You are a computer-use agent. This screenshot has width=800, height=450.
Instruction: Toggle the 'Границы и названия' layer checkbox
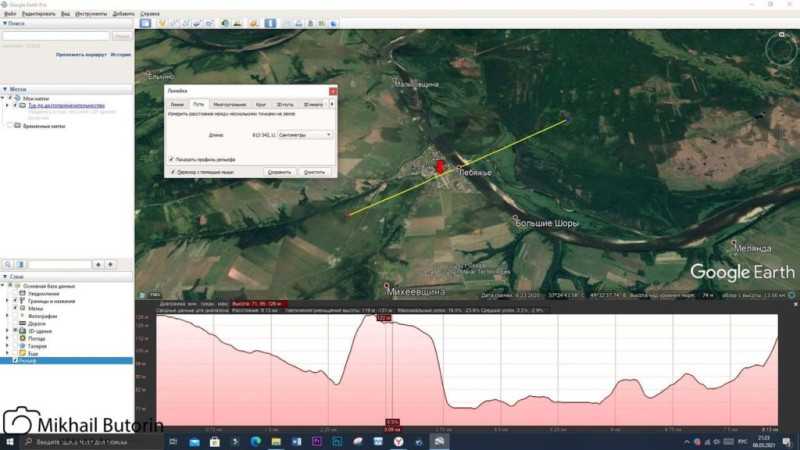tap(15, 301)
